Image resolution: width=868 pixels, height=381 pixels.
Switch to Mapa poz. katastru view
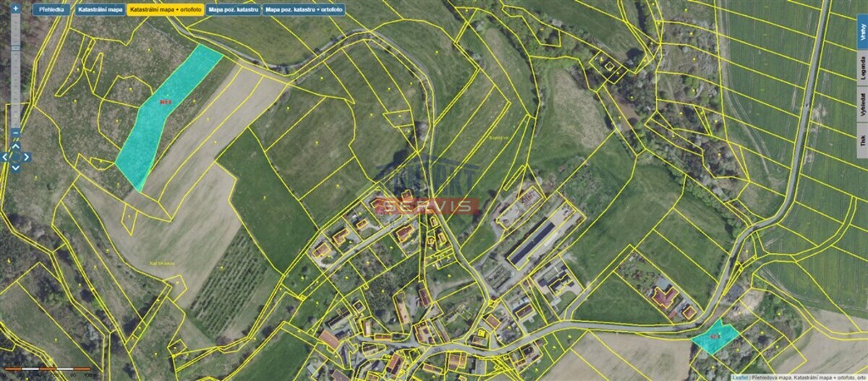pos(231,10)
